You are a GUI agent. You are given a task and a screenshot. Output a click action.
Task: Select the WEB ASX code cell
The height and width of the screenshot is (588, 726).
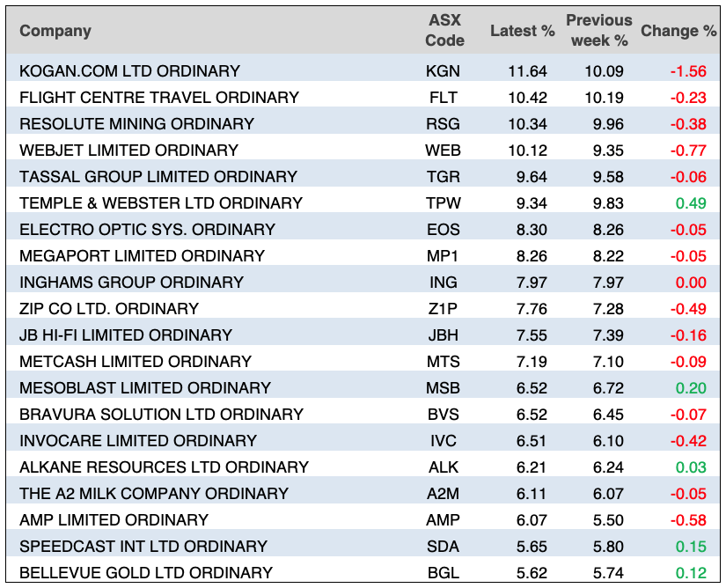[x=443, y=150]
